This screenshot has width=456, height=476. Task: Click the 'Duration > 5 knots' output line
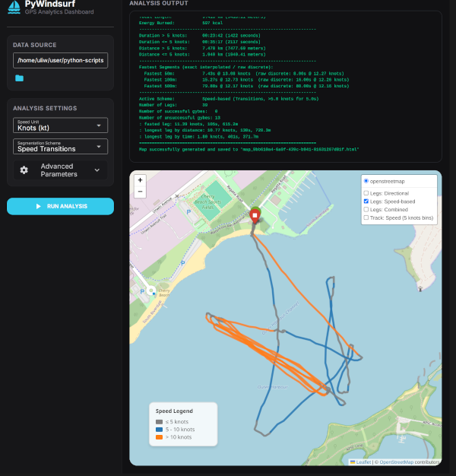coord(200,36)
